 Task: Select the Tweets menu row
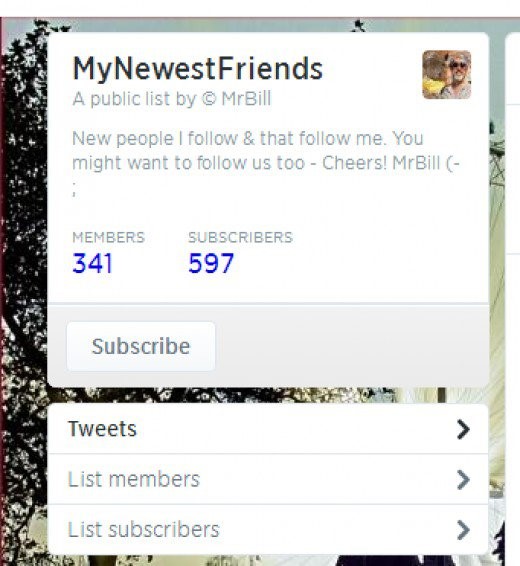click(268, 429)
